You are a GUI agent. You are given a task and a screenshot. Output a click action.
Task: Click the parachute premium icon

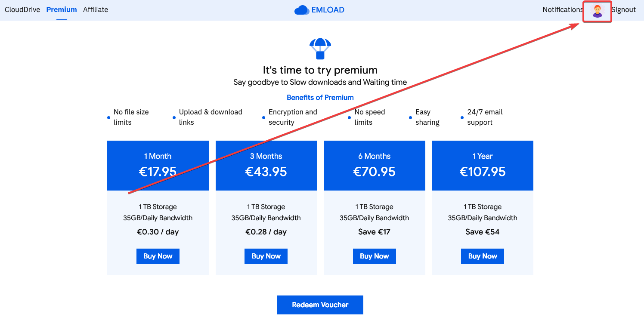click(x=320, y=48)
